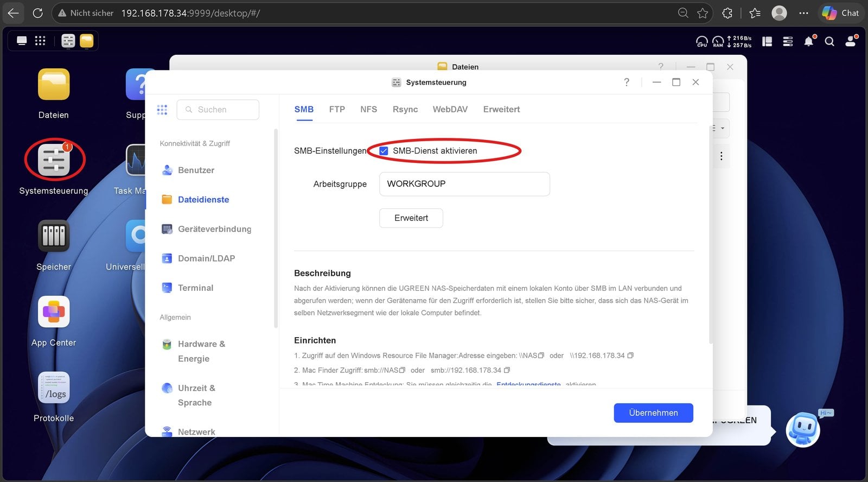The image size is (868, 482).
Task: Click the settings sidebar scrollbar
Action: tap(276, 228)
